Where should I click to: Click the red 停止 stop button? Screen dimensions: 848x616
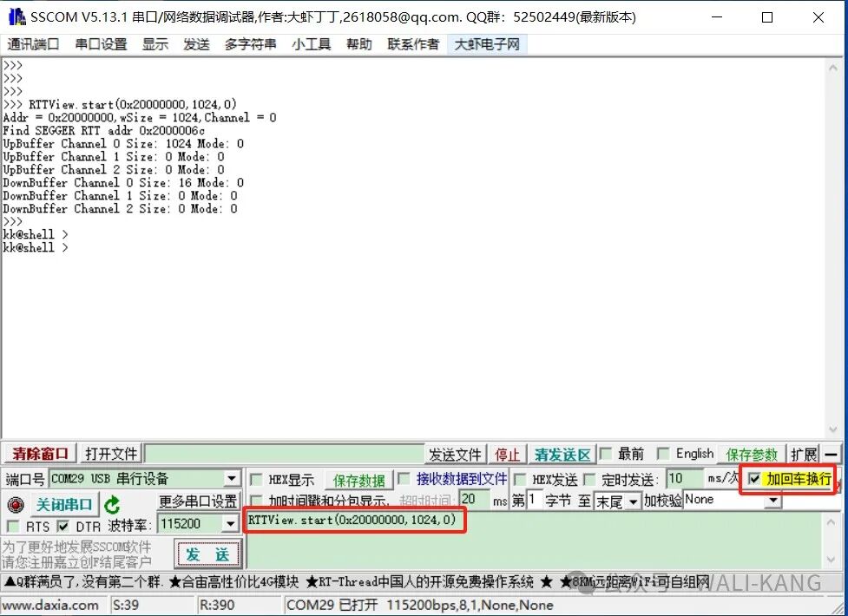(508, 453)
